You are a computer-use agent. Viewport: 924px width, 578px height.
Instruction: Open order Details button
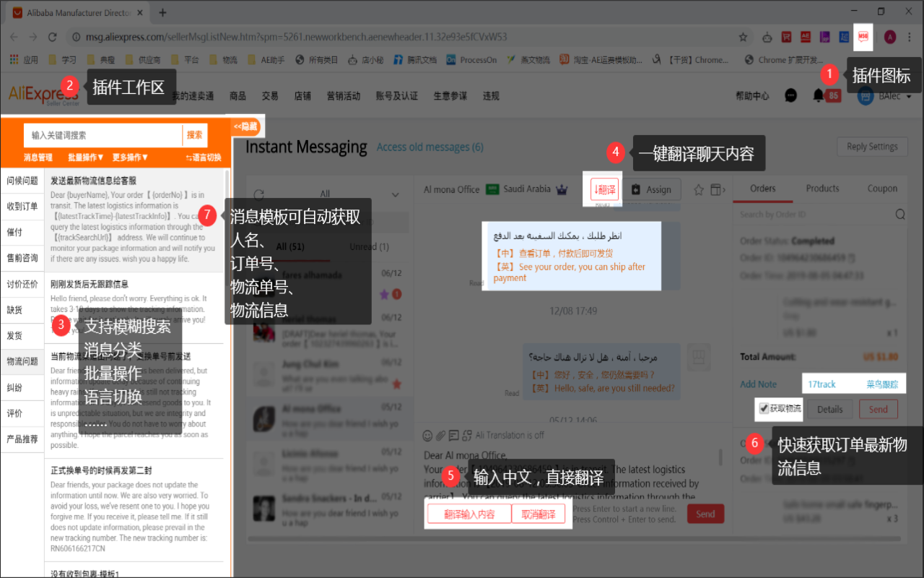829,409
